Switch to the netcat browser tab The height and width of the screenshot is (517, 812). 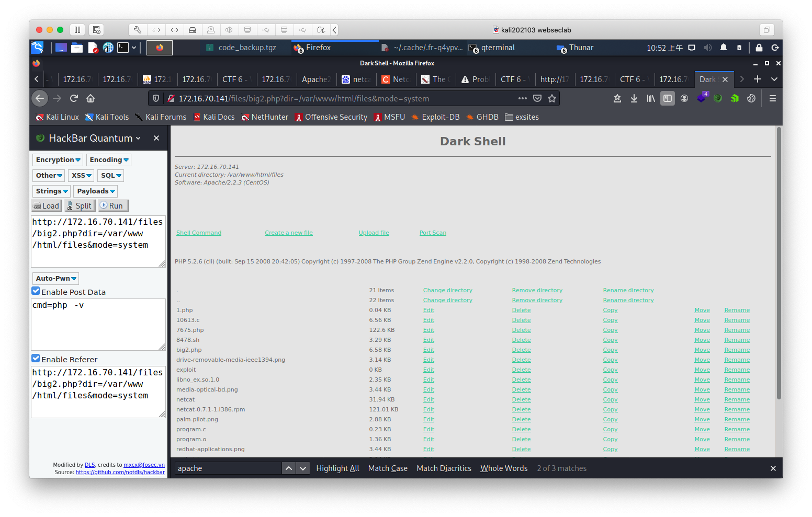(356, 79)
